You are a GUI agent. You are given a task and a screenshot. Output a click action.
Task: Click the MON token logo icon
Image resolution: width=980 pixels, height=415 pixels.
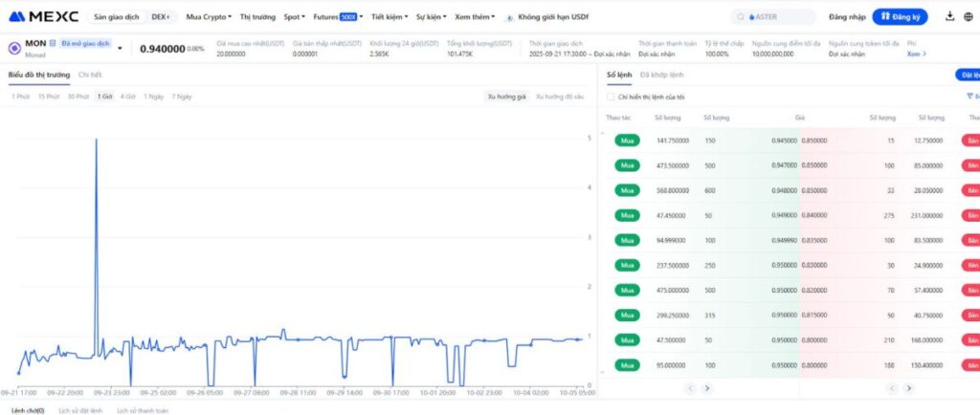pyautogui.click(x=14, y=48)
